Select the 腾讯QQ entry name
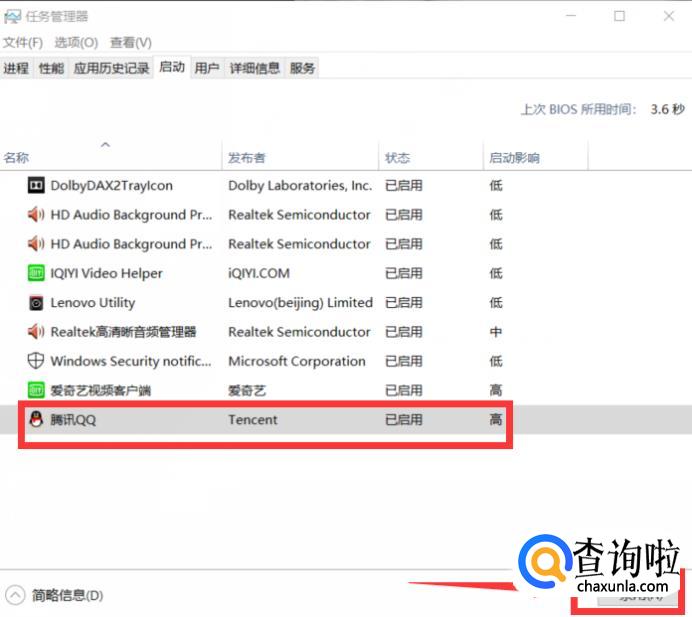This screenshot has width=692, height=617. (73, 419)
